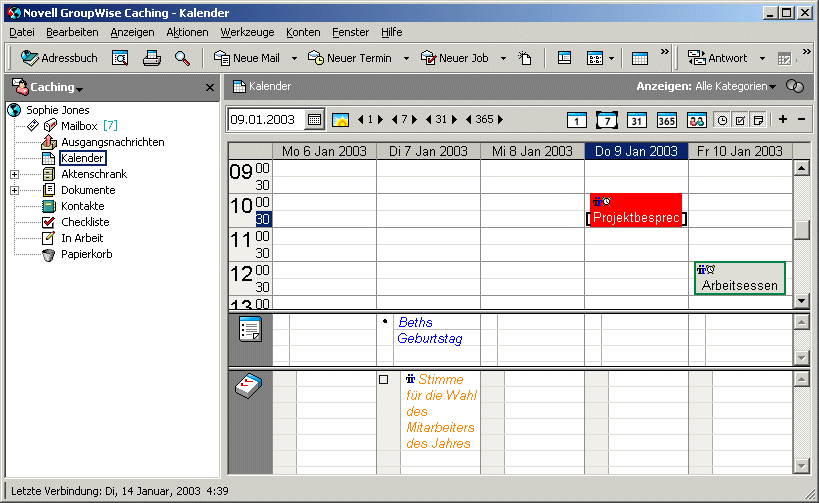
Task: Switch to week view icon labeled 7
Action: pos(606,120)
